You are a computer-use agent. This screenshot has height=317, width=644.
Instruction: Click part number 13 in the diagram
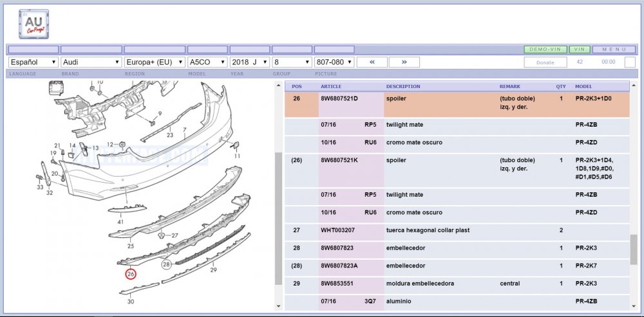pos(95,148)
